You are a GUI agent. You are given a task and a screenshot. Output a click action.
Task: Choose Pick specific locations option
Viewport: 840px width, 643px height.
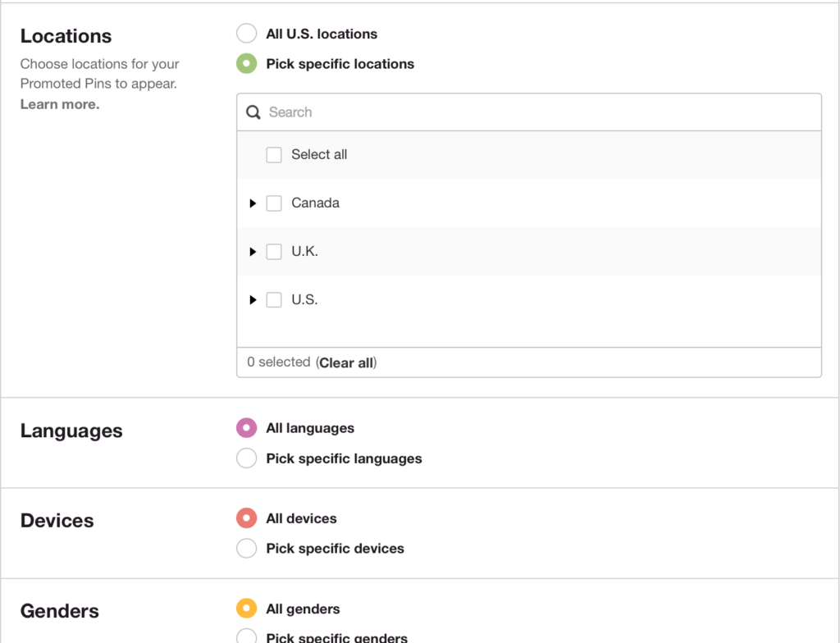(x=246, y=64)
